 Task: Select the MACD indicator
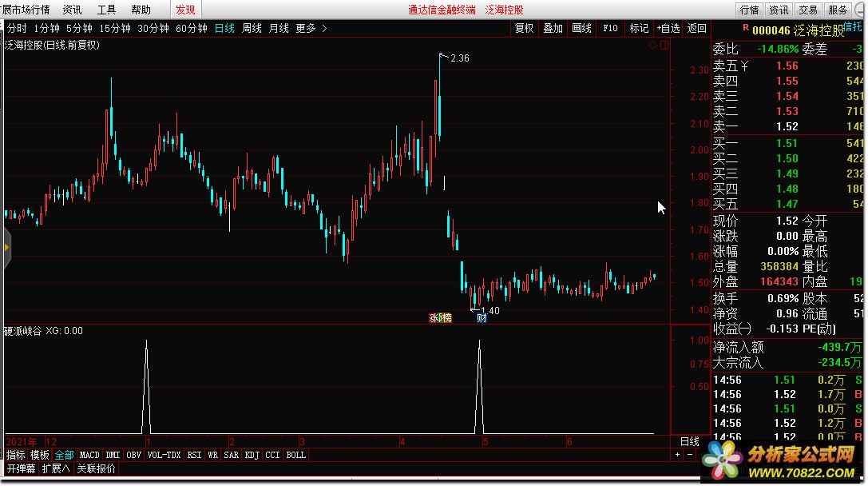coord(89,455)
